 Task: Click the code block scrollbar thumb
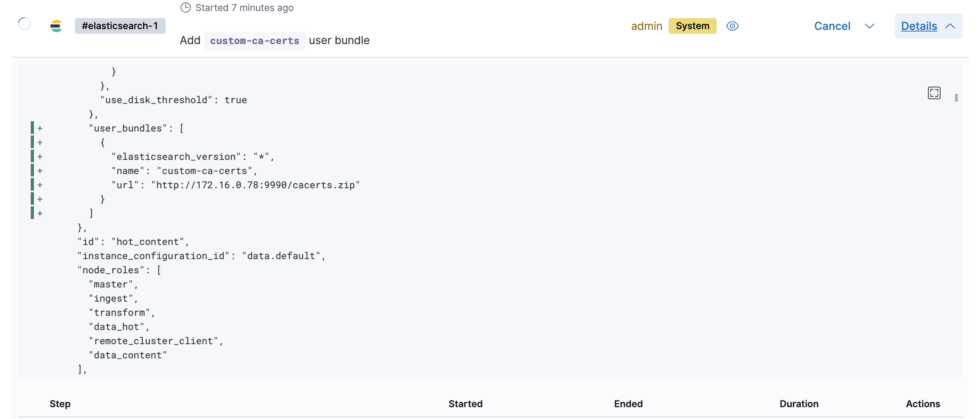point(956,98)
